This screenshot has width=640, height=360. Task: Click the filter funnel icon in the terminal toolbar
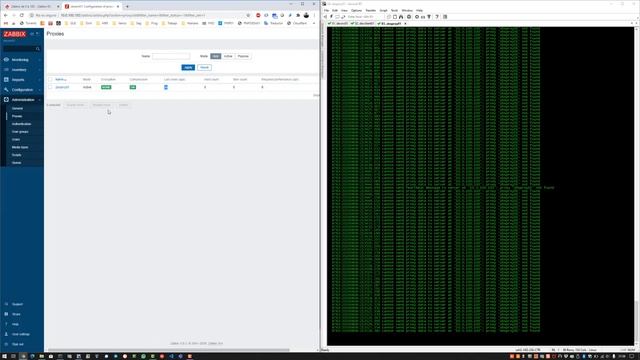click(429, 17)
